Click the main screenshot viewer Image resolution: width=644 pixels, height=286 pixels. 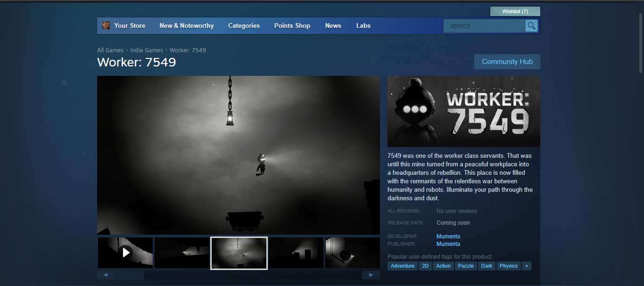239,155
